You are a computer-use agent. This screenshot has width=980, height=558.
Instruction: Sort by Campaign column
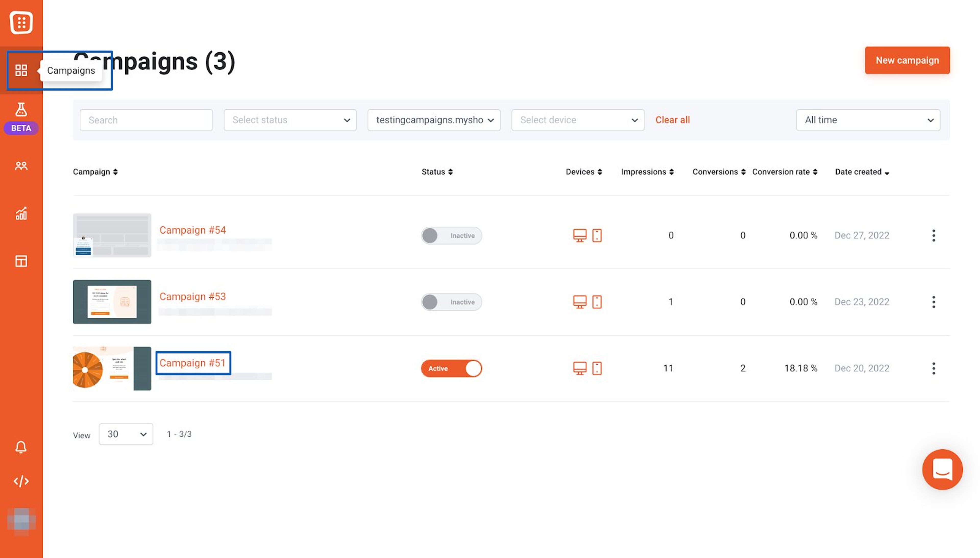click(95, 172)
